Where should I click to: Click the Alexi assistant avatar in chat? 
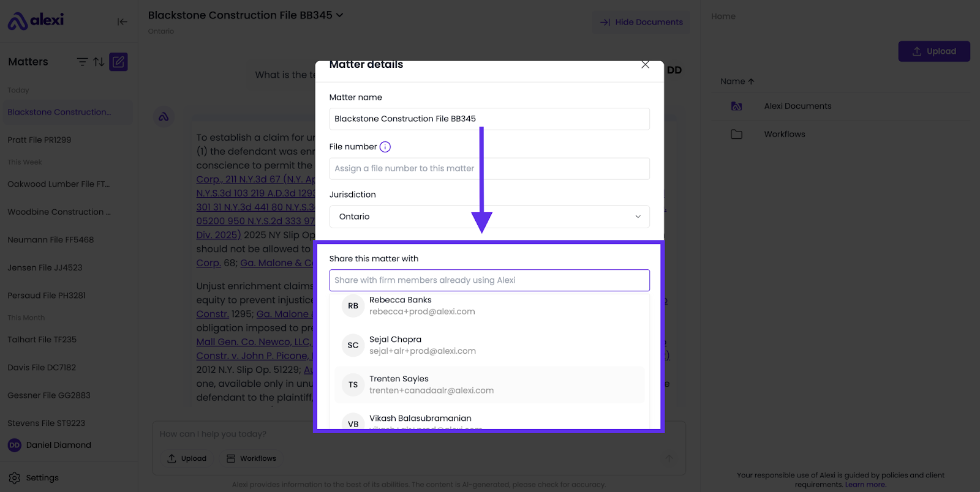tap(164, 117)
